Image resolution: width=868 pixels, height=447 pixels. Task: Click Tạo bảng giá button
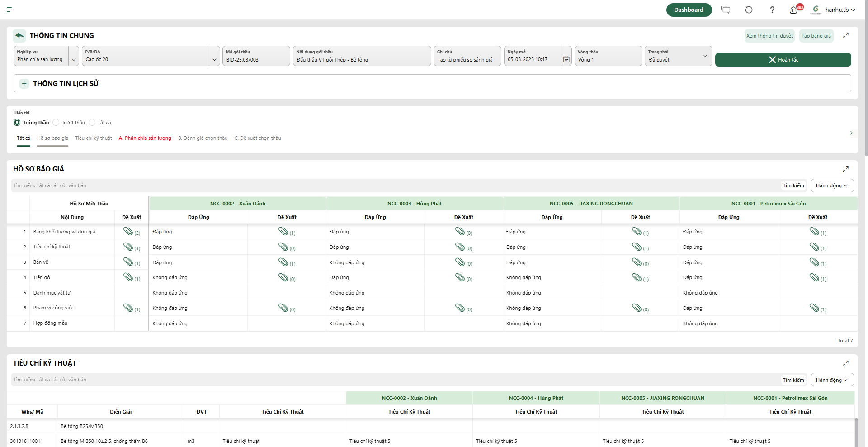pos(816,36)
